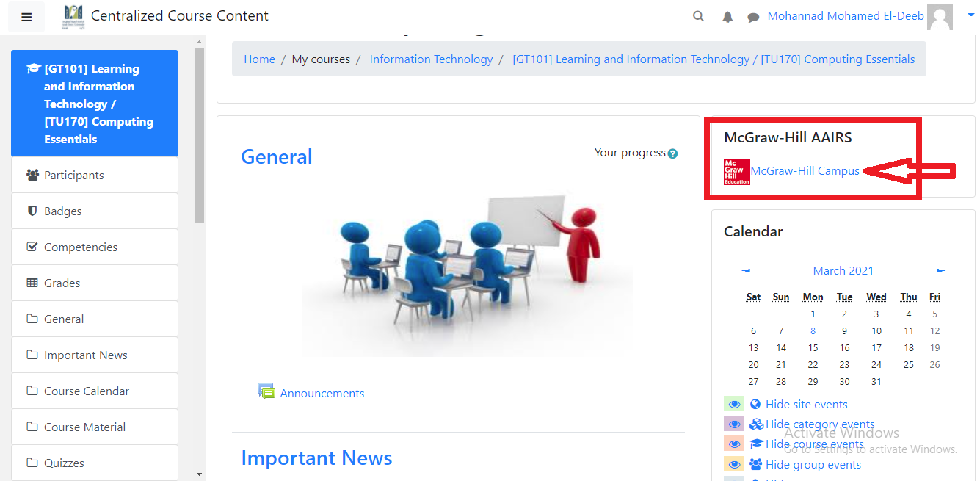Click the hamburger menu toggle button

coord(26,17)
